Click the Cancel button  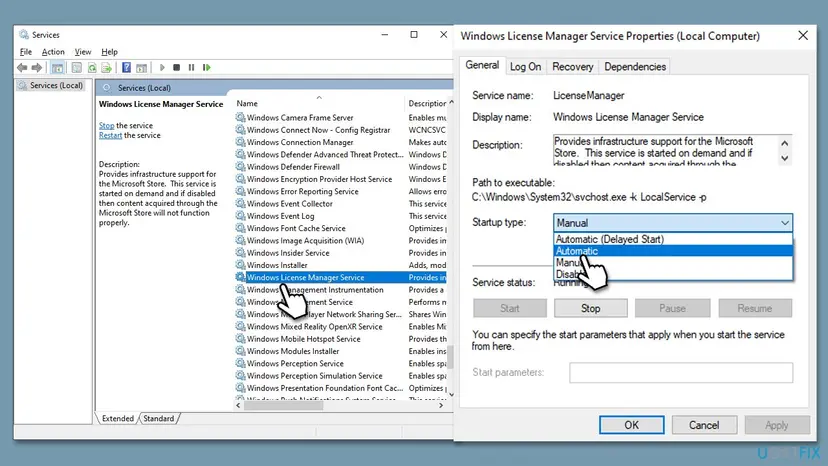704,425
